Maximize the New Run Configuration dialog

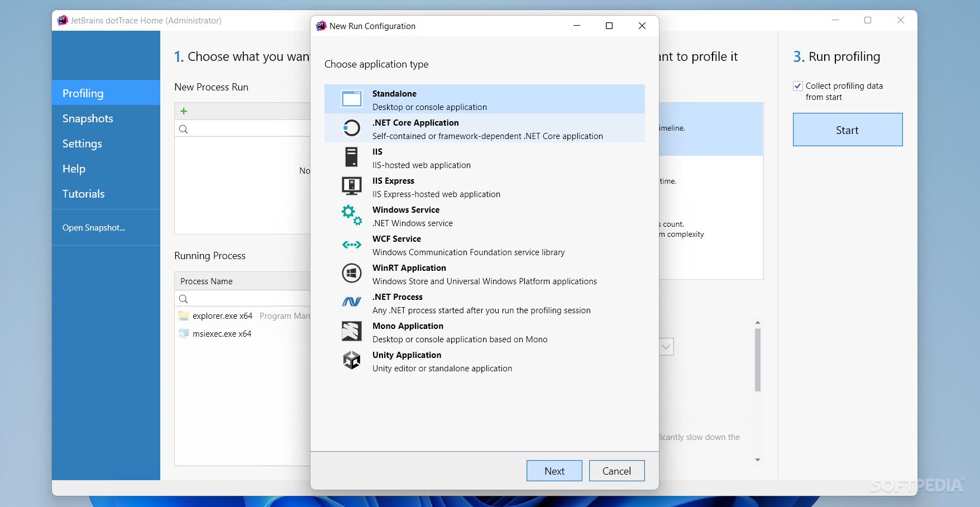609,26
